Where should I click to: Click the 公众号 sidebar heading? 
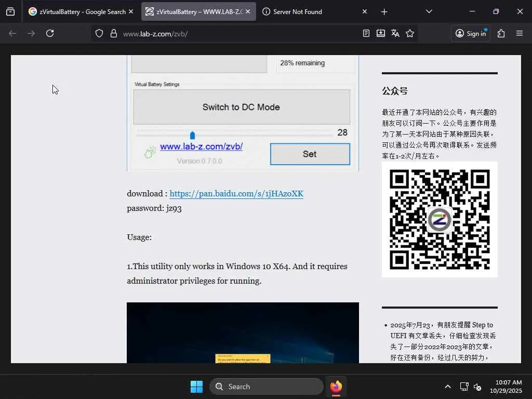tap(395, 91)
